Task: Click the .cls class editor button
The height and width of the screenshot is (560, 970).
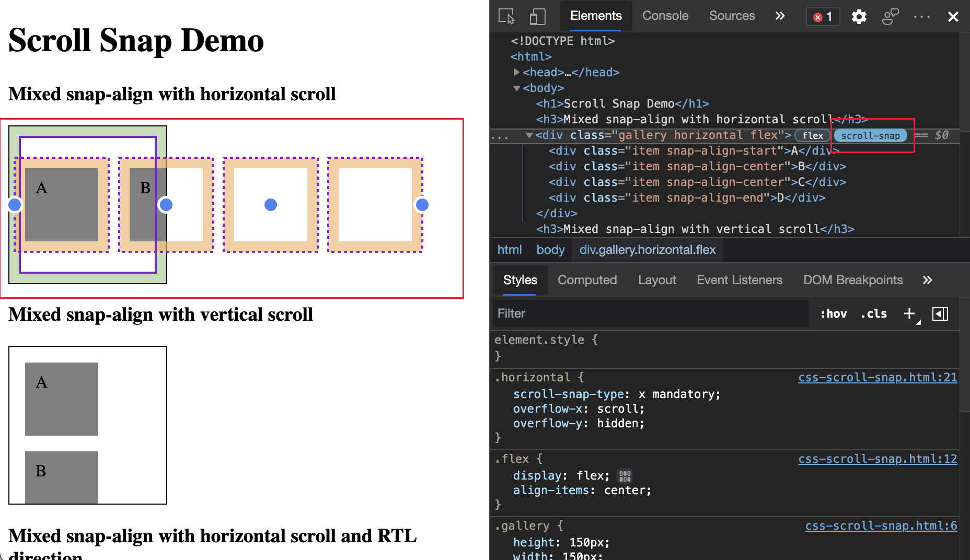Action: 873,313
